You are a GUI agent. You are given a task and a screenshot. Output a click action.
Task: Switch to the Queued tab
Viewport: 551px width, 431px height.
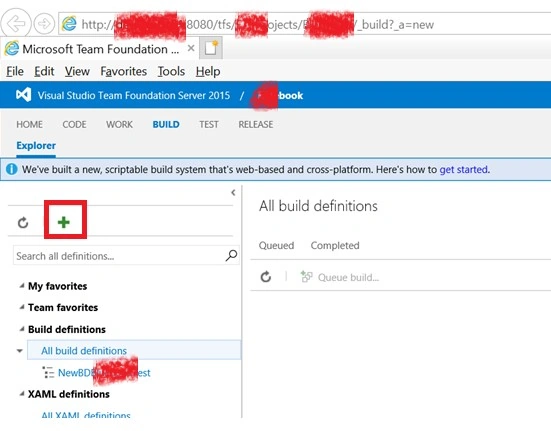tap(276, 245)
